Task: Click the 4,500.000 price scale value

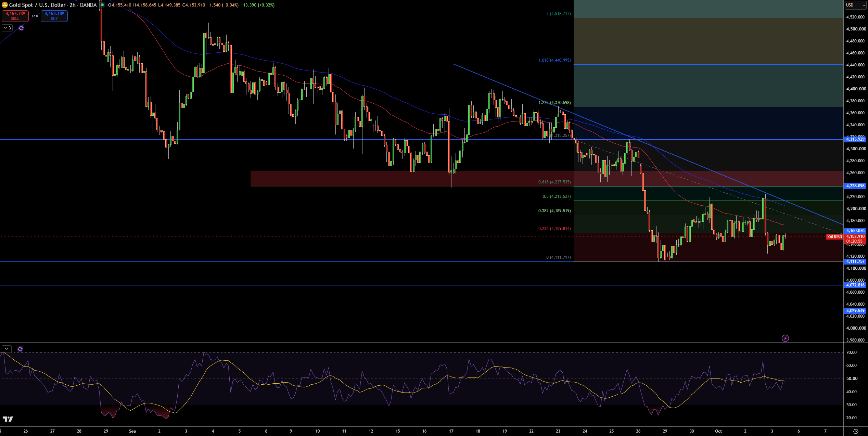Action: (856, 29)
